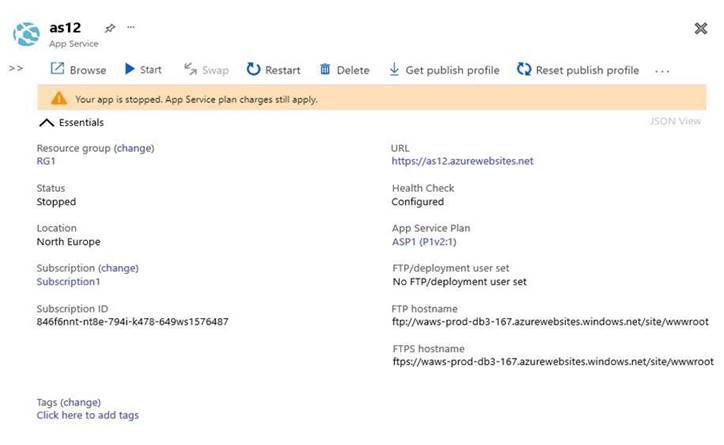This screenshot has width=724, height=445.
Task: Download the Get publish profile
Action: tap(394, 70)
